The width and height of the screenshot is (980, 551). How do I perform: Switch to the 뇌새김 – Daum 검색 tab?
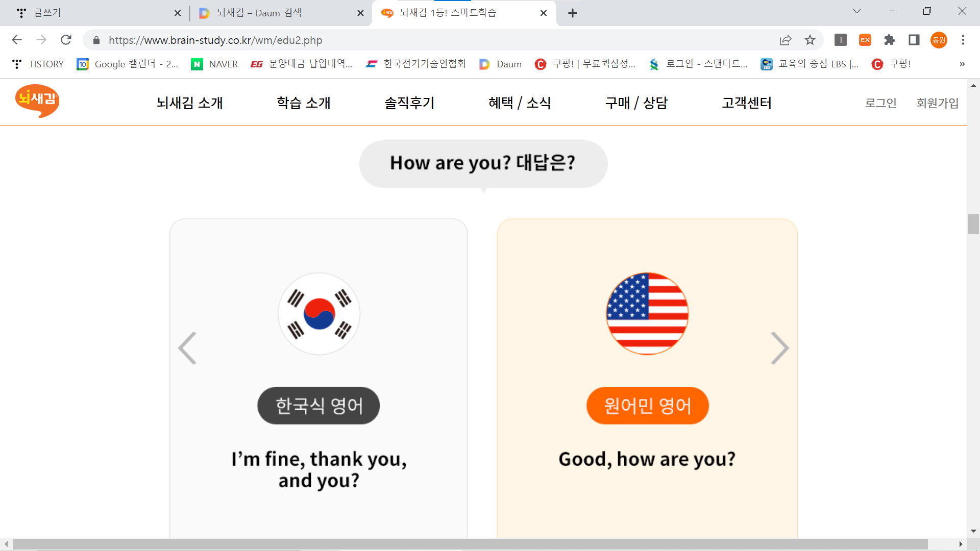(259, 13)
